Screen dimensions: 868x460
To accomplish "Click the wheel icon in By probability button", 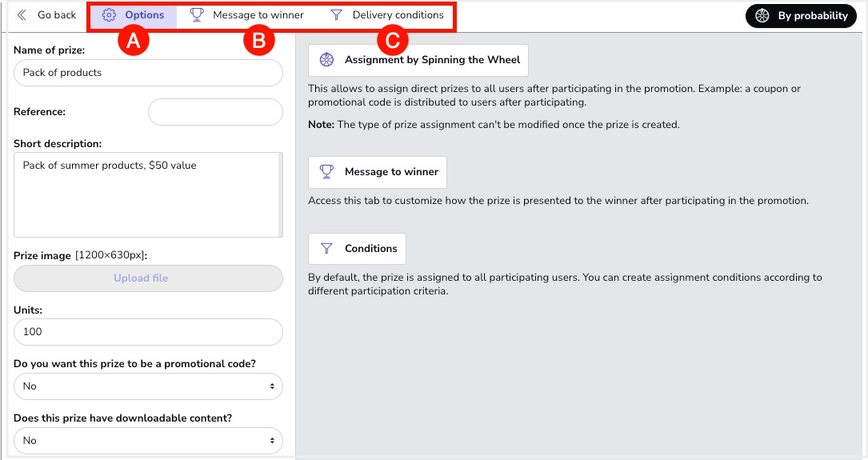I will (762, 16).
